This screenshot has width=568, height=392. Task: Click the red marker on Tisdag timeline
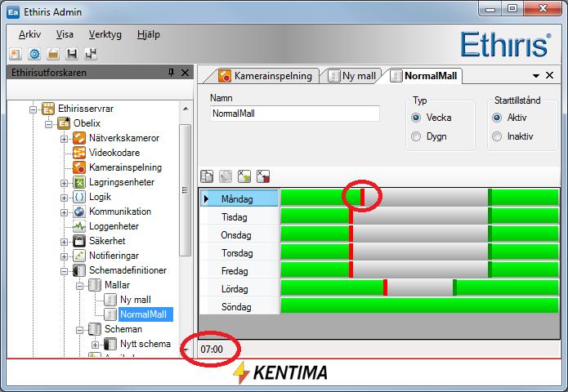pos(351,216)
